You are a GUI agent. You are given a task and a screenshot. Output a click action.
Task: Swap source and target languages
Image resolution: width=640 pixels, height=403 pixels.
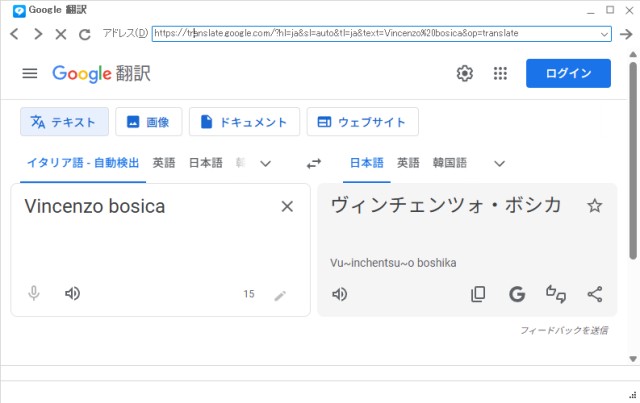click(x=313, y=164)
